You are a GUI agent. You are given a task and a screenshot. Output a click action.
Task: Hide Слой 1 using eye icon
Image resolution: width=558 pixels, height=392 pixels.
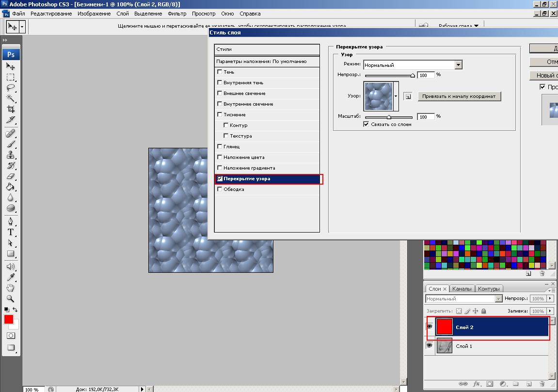pyautogui.click(x=429, y=345)
